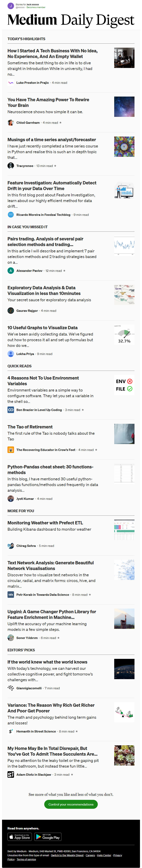
Task: Click Chloé Garnham's author avatar
Action: click(x=11, y=123)
